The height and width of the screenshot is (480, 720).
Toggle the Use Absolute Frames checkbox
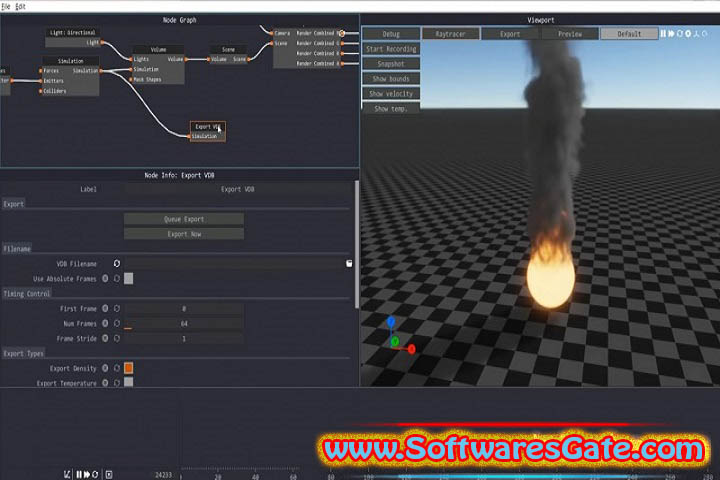pos(129,278)
